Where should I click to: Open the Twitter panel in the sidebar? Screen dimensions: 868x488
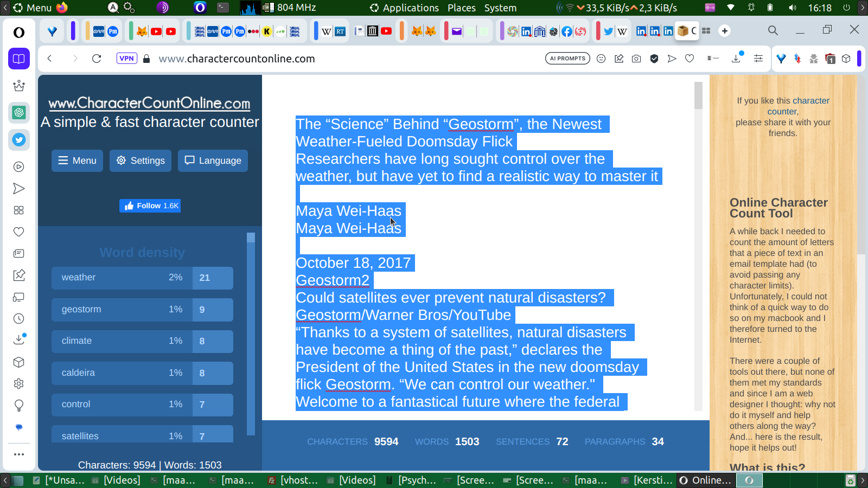pos(19,140)
